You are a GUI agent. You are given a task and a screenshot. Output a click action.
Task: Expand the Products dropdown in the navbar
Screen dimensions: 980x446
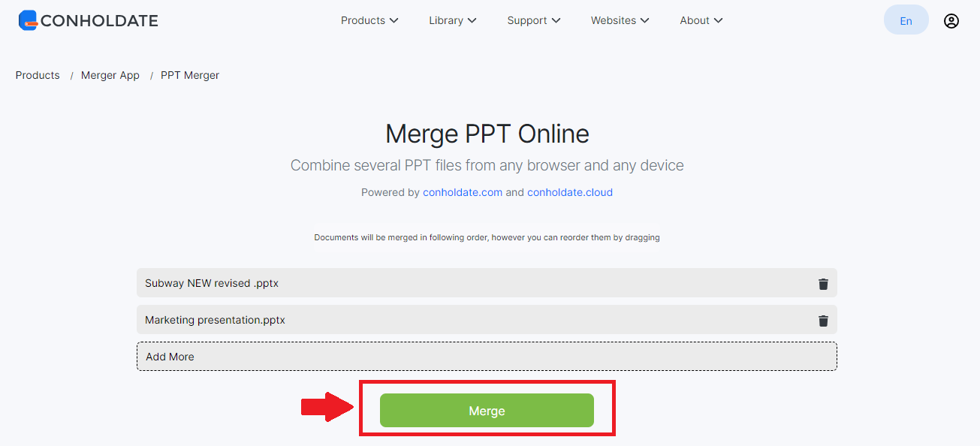click(x=369, y=20)
